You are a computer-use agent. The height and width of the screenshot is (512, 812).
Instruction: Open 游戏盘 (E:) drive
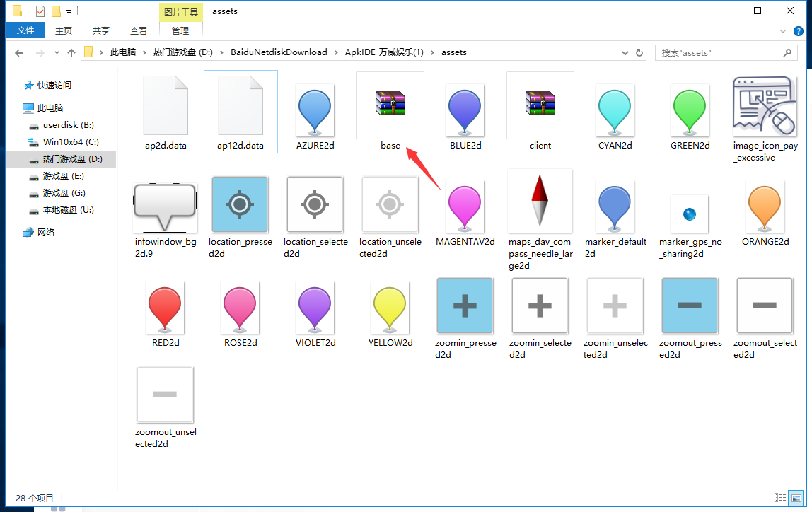pyautogui.click(x=63, y=176)
